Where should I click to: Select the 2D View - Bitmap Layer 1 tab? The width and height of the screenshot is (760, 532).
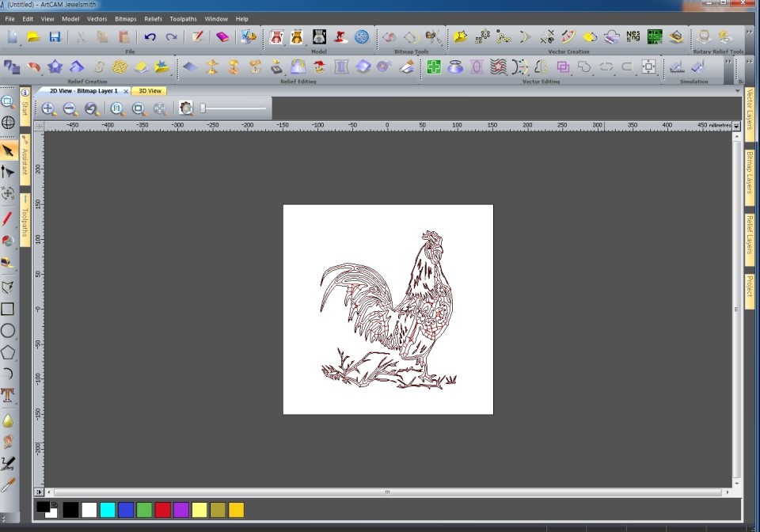point(83,90)
